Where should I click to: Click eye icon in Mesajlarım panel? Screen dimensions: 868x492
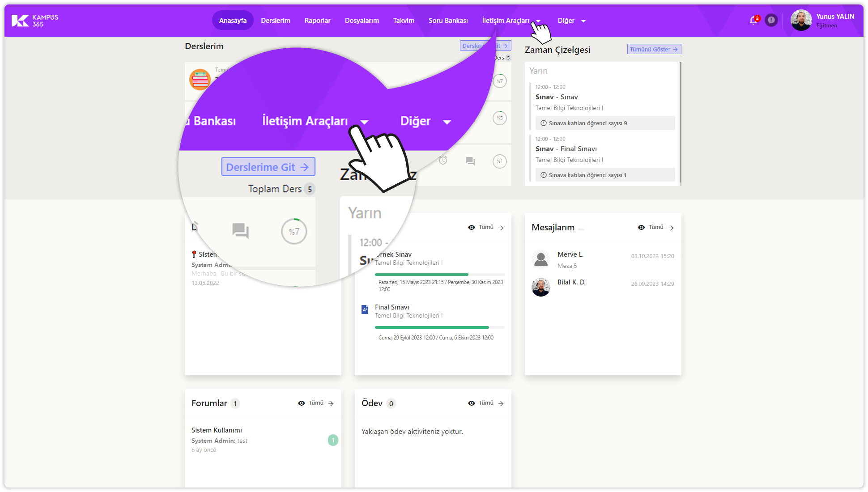641,228
